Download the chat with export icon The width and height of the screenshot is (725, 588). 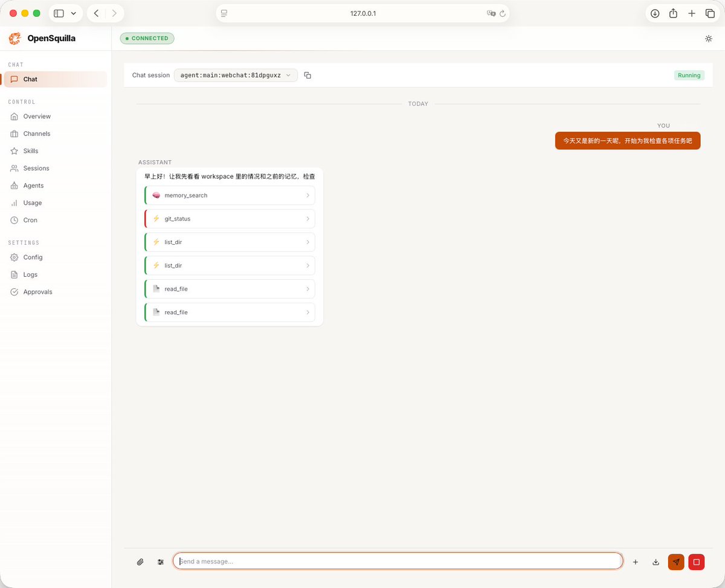click(x=656, y=562)
